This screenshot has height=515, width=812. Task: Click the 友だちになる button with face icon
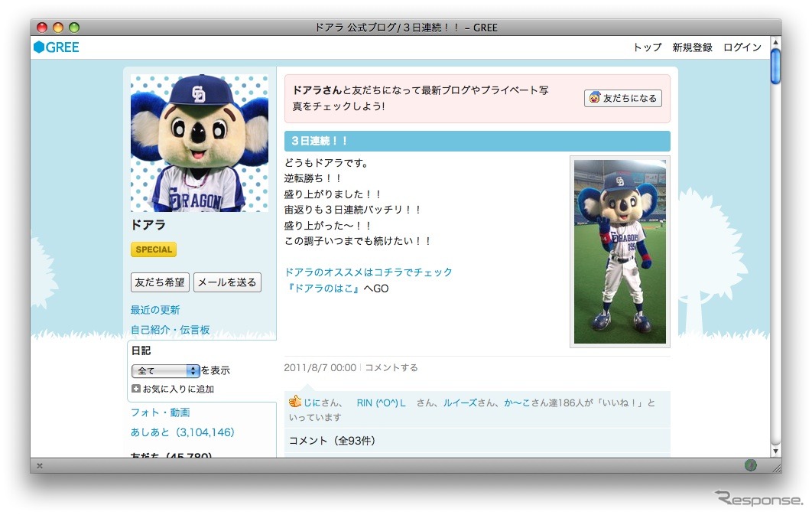pyautogui.click(x=622, y=98)
